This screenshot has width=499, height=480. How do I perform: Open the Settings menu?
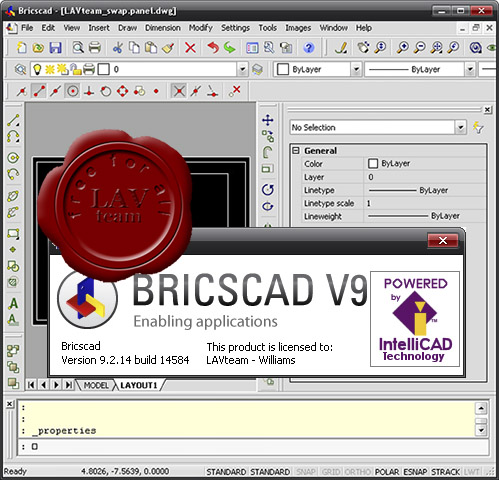235,28
